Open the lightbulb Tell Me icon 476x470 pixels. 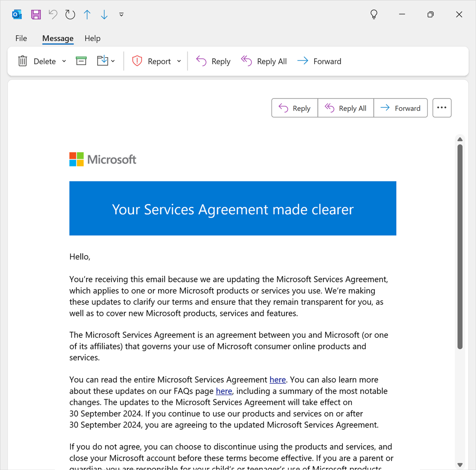coord(374,14)
